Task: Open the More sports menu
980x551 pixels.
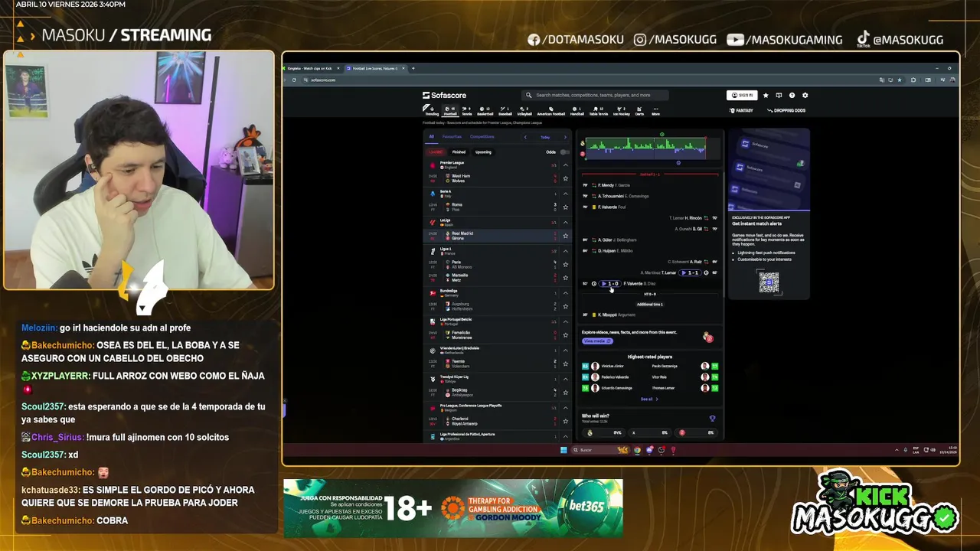Action: pos(655,111)
